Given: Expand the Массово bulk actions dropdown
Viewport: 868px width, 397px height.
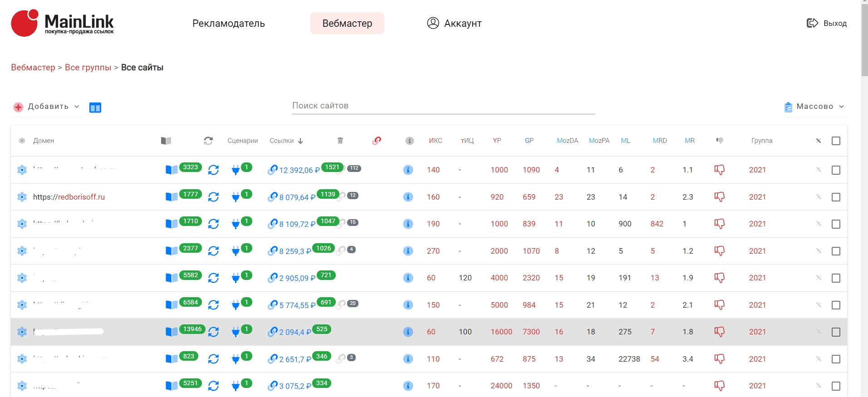Looking at the screenshot, I should tap(814, 107).
